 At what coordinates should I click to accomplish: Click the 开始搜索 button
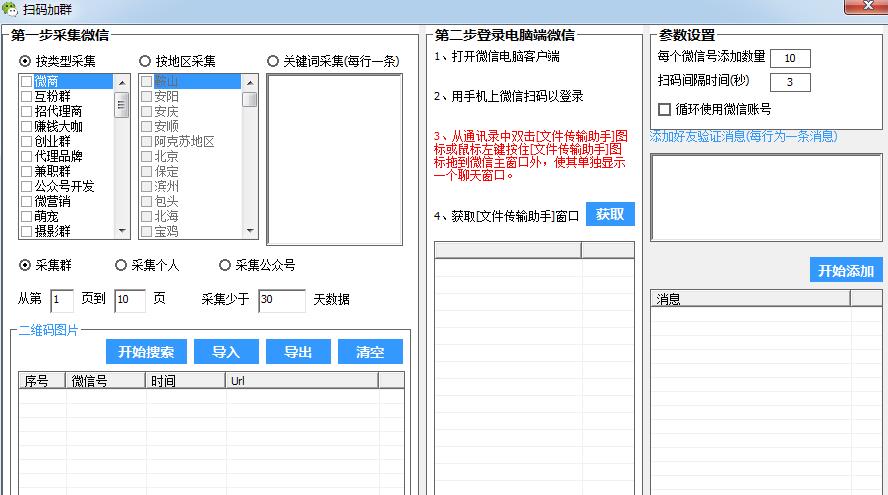pos(146,352)
